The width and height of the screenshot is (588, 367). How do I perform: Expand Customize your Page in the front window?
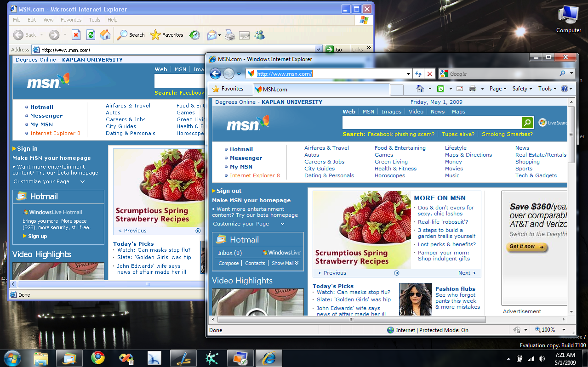point(248,224)
